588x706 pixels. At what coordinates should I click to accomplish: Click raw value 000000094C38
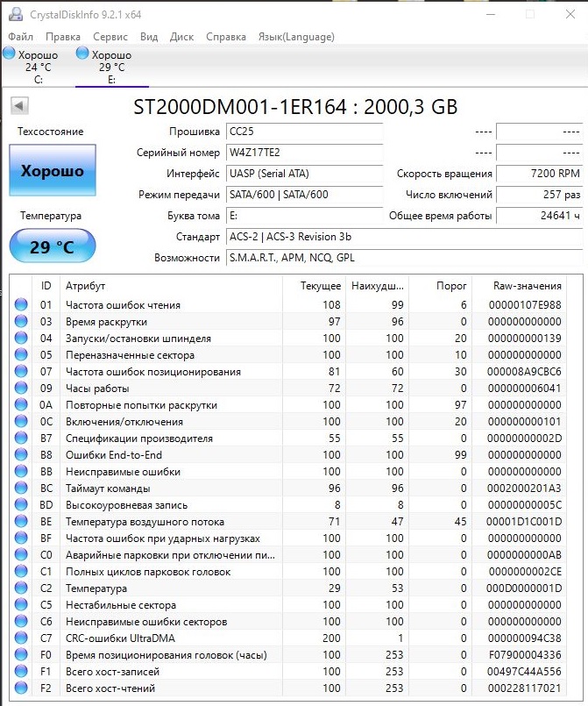point(525,638)
